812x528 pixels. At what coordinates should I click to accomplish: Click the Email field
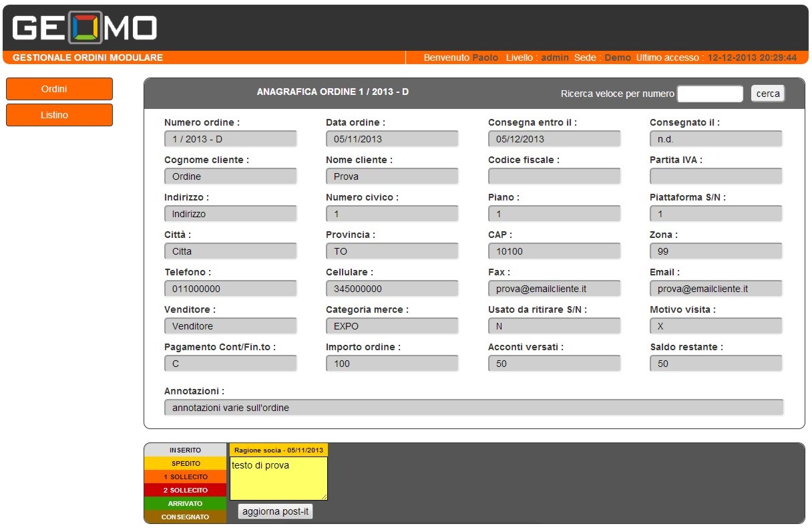click(716, 289)
